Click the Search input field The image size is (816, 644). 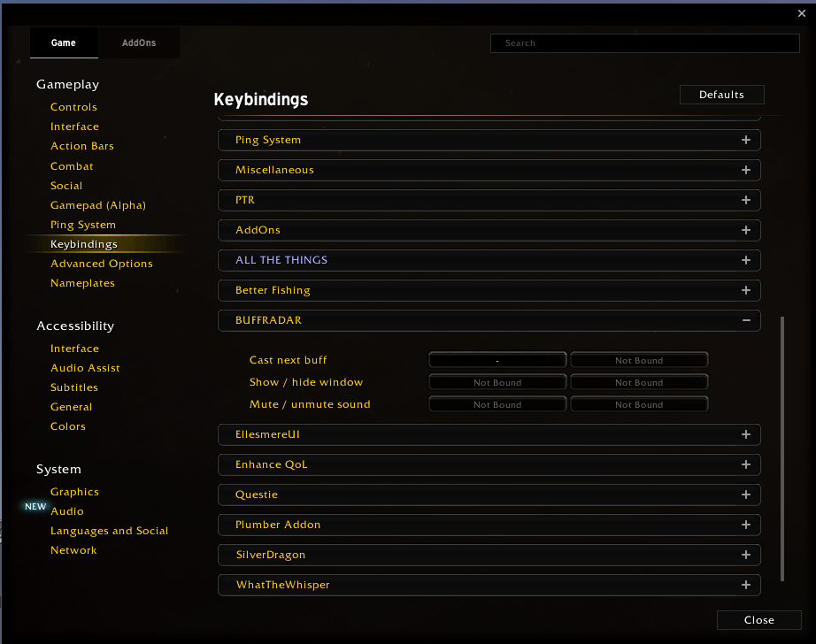point(645,43)
